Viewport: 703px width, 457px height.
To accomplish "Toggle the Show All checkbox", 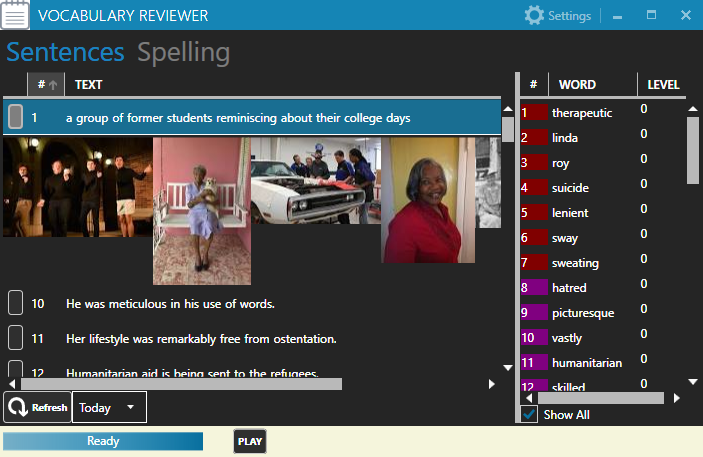I will click(530, 414).
